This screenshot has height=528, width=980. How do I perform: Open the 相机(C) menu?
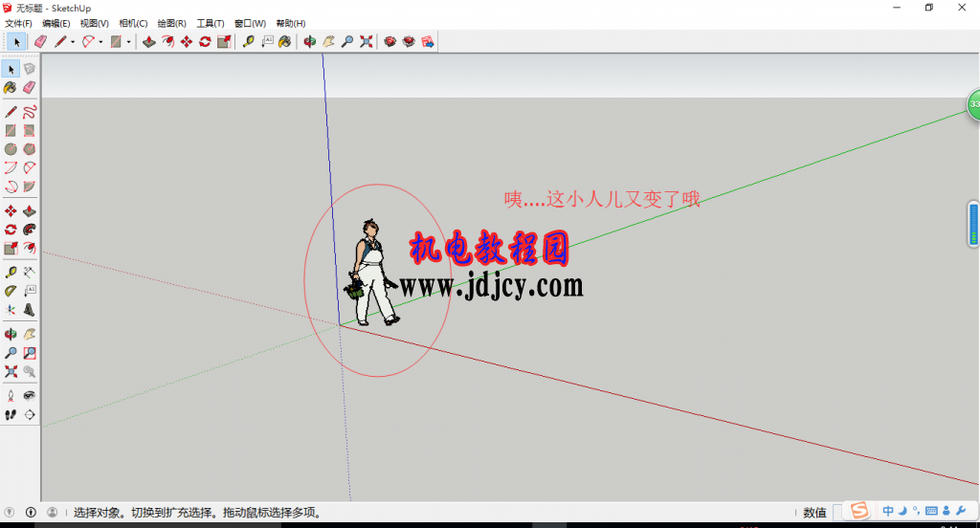pyautogui.click(x=133, y=23)
